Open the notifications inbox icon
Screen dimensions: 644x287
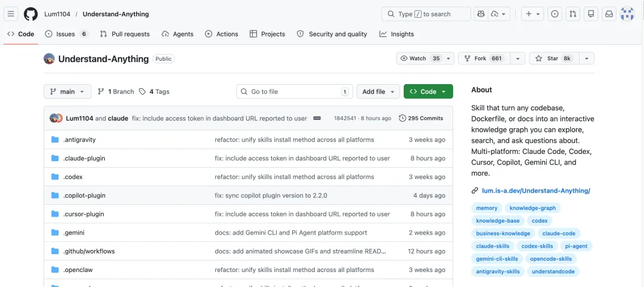pyautogui.click(x=609, y=14)
